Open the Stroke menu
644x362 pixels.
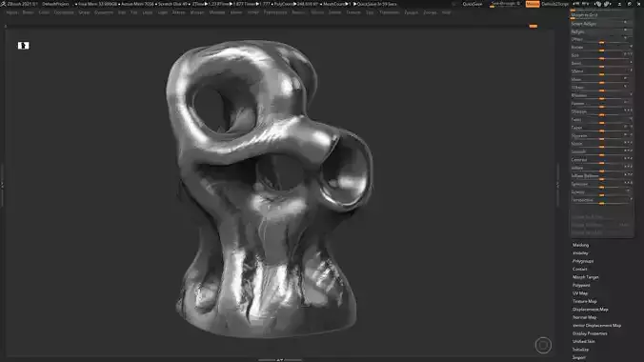pos(317,12)
